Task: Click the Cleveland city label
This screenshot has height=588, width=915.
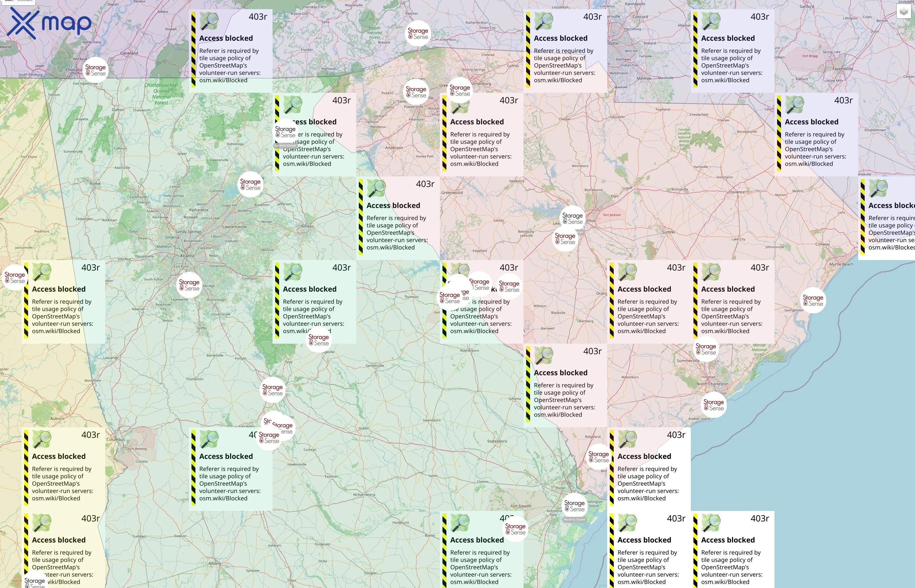Action: pyautogui.click(x=129, y=53)
